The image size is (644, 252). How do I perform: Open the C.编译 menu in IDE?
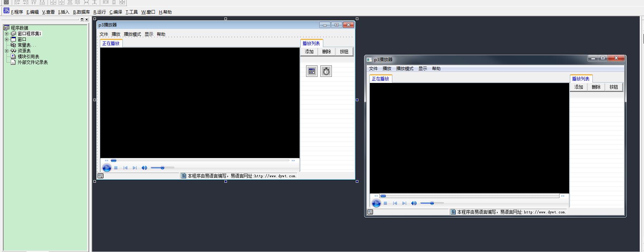(x=116, y=12)
